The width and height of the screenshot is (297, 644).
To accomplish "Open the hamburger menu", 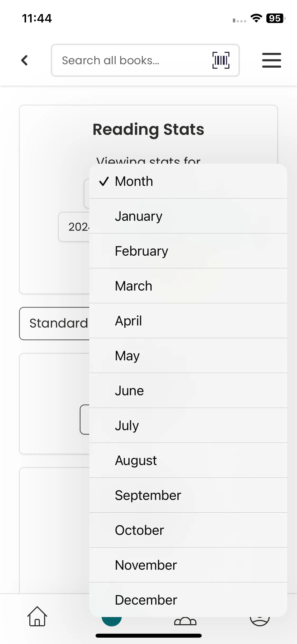I will pos(271,60).
